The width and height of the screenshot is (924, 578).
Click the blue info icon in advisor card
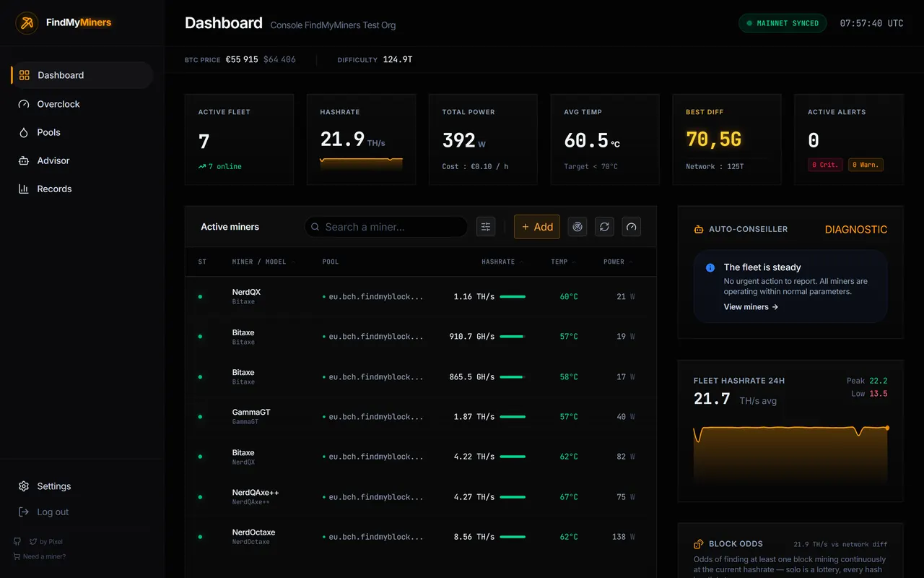coord(710,267)
